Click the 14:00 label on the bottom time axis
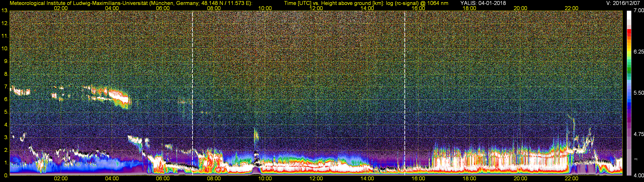This screenshot has height=182, width=644. pos(367,179)
